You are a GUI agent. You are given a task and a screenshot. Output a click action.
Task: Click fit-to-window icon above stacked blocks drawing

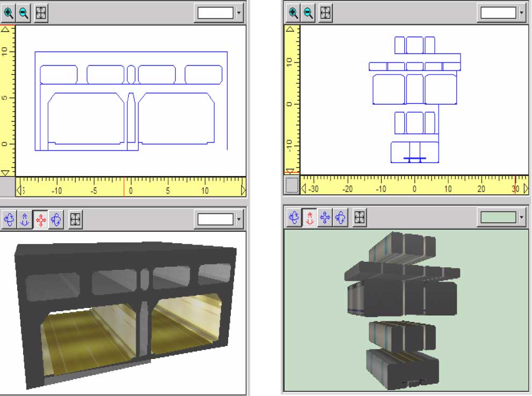[x=325, y=13]
